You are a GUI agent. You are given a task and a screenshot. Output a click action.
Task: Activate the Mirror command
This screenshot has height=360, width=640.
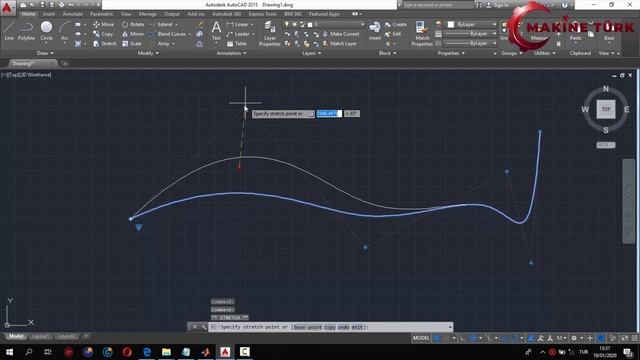133,34
